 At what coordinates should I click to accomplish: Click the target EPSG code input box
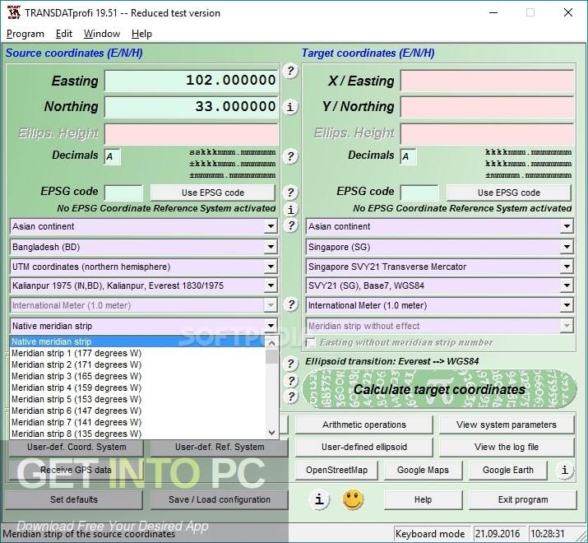(419, 193)
